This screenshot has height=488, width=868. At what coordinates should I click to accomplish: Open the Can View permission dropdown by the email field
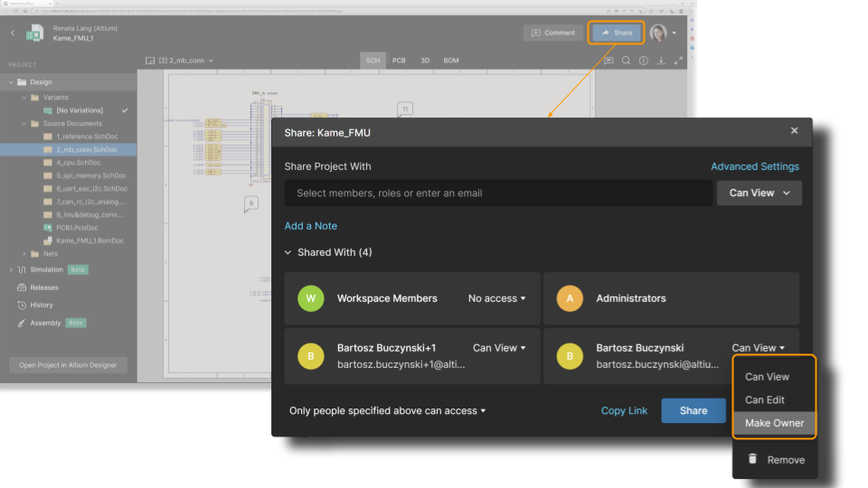coord(759,192)
